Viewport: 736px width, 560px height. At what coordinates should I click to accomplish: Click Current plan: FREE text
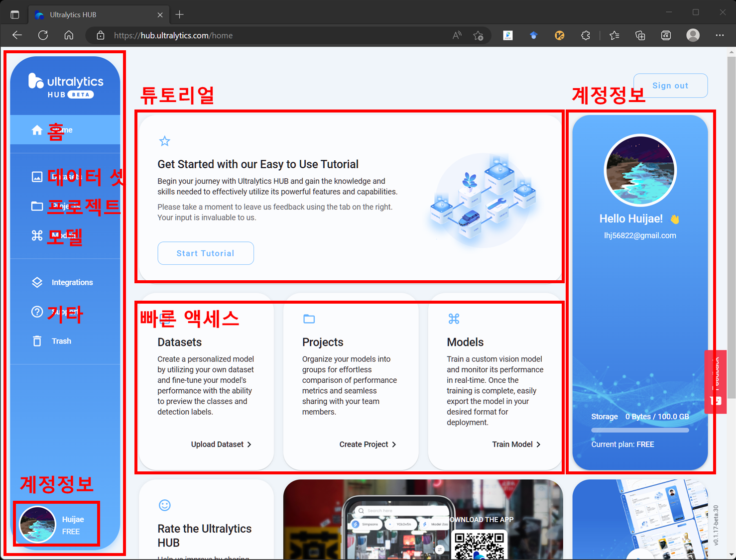click(623, 444)
